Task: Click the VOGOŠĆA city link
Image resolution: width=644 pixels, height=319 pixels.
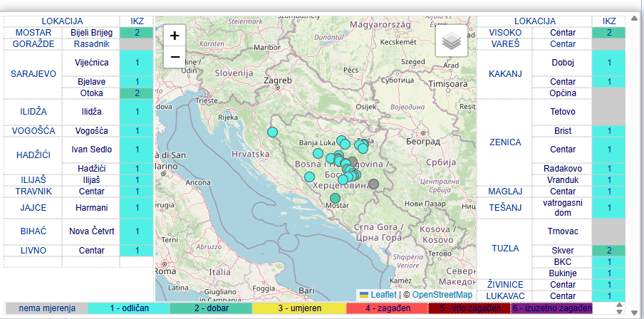Action: (x=33, y=131)
